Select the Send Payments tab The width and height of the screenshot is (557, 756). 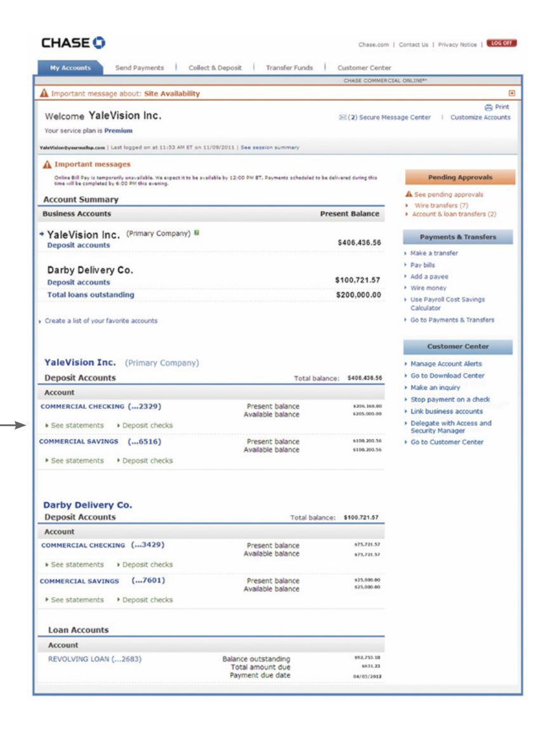(139, 67)
